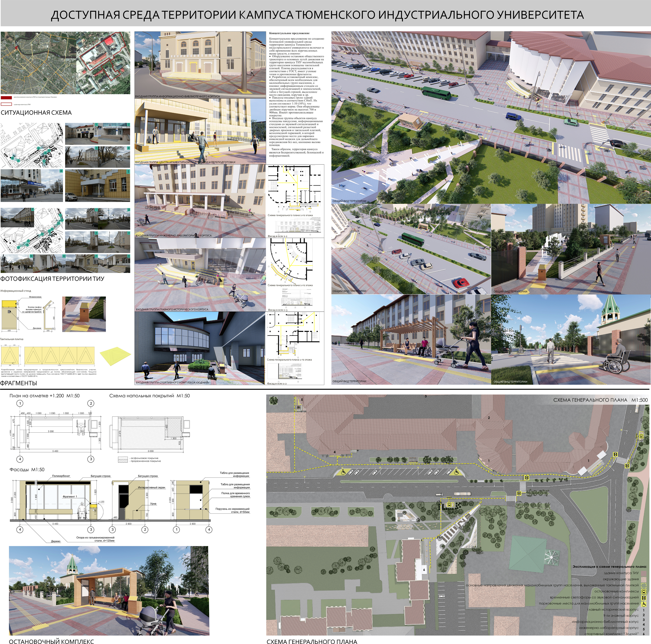Click the СИТУАЦИОННАЯ СХЕМА heading
The height and width of the screenshot is (644, 651).
(x=36, y=112)
